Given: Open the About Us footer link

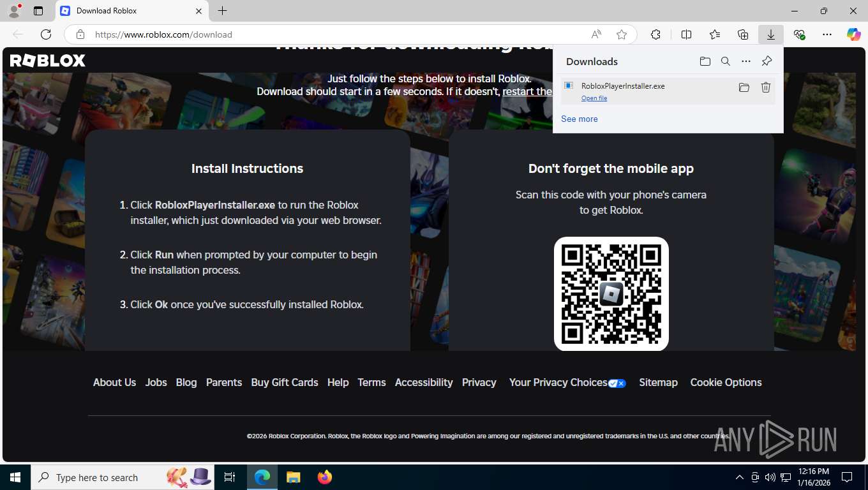Looking at the screenshot, I should pyautogui.click(x=114, y=382).
